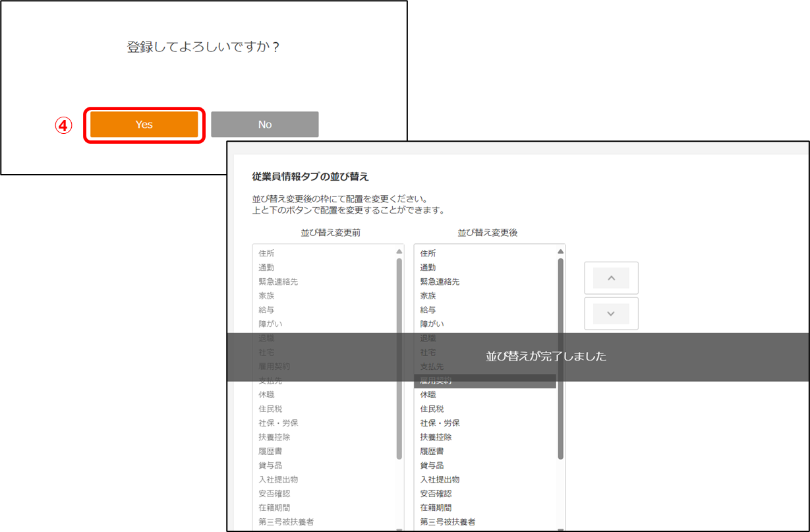The image size is (810, 532).
Task: Pick 入社提出物 in the 並び替え変更後 list
Action: 440,480
